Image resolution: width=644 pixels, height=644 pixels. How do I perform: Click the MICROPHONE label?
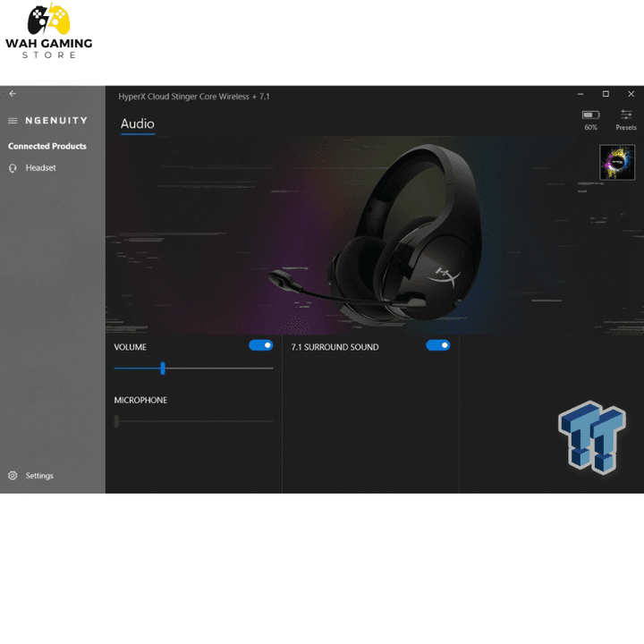(x=140, y=401)
